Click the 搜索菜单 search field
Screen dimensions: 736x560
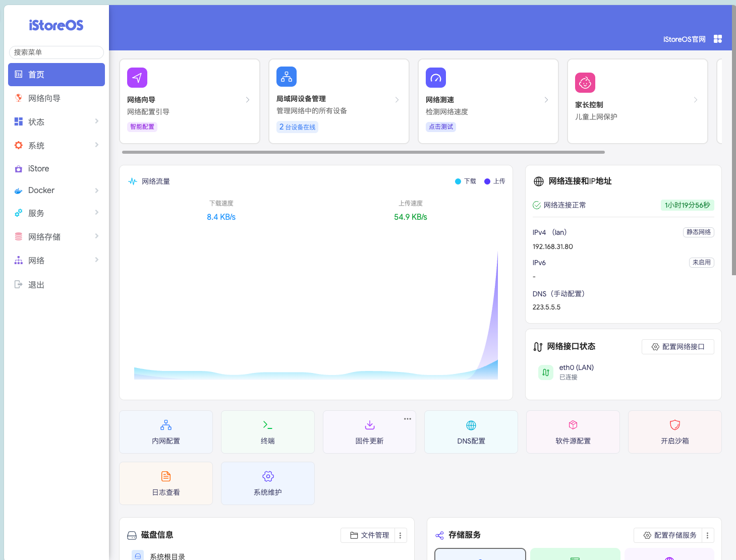point(56,52)
